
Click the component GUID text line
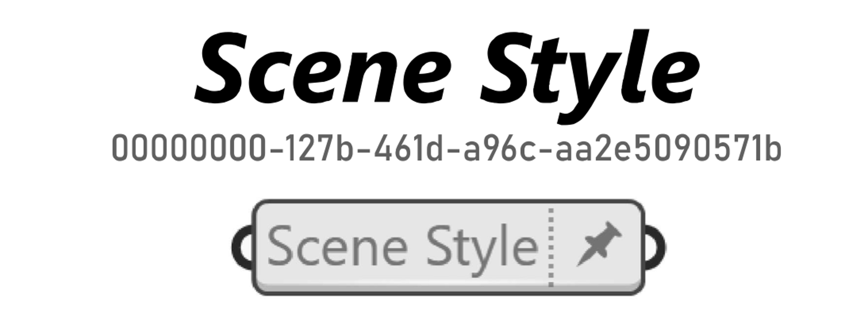coord(446,148)
